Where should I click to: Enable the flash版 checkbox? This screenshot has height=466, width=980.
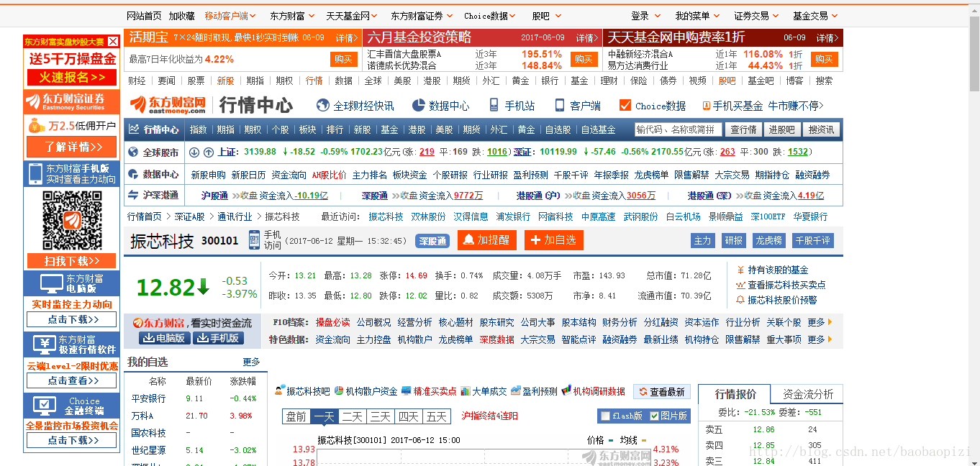click(x=604, y=416)
